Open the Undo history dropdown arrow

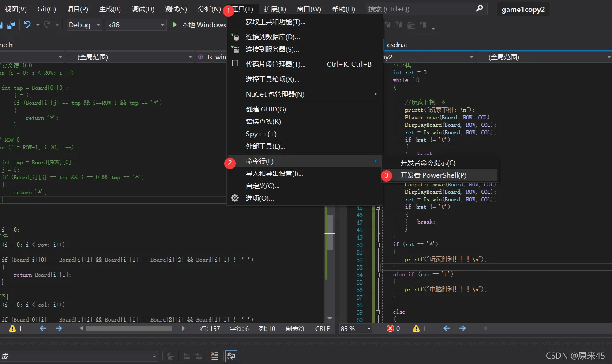(38, 25)
